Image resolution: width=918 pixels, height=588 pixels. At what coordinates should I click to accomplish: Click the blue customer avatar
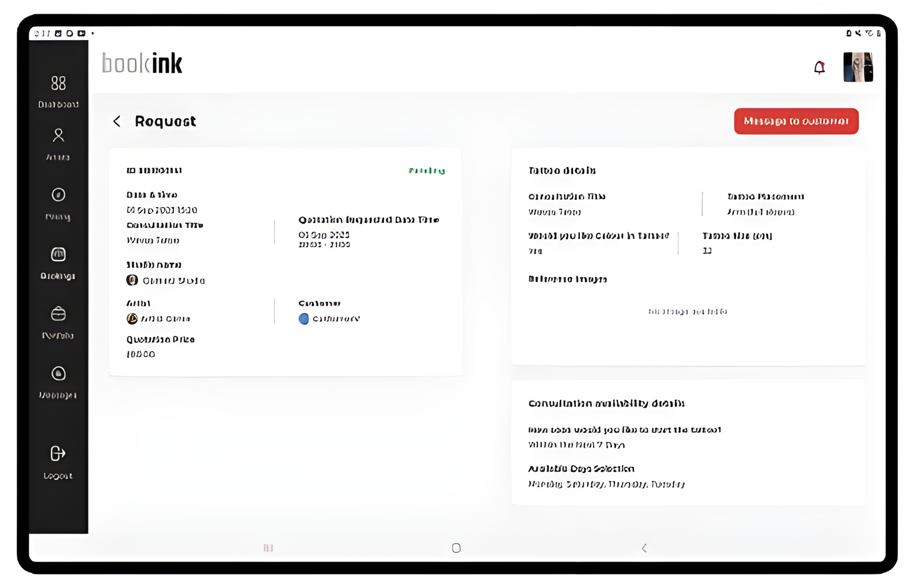click(304, 319)
